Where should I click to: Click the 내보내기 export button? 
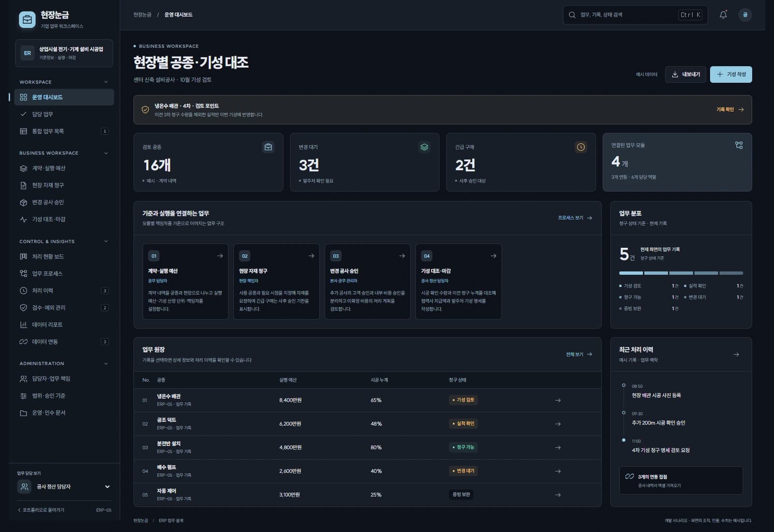click(x=685, y=74)
